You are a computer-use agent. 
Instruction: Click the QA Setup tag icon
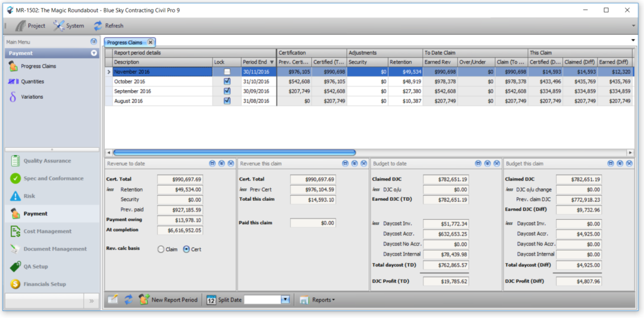coord(16,266)
